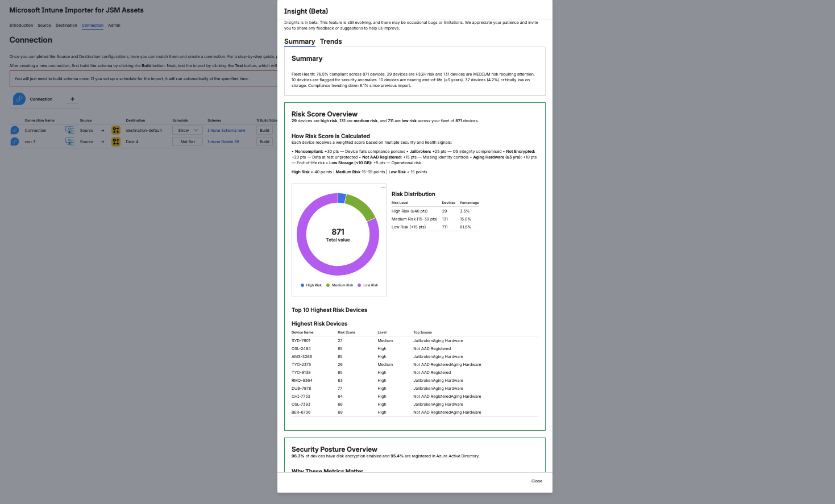Click the 'Not Set' schedule button

(188, 141)
